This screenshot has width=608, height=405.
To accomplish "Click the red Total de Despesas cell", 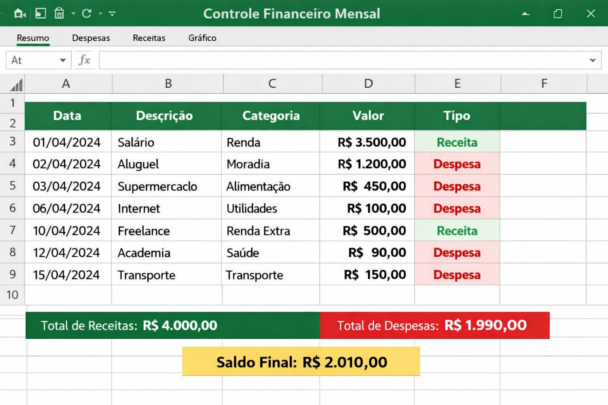I will tap(434, 325).
